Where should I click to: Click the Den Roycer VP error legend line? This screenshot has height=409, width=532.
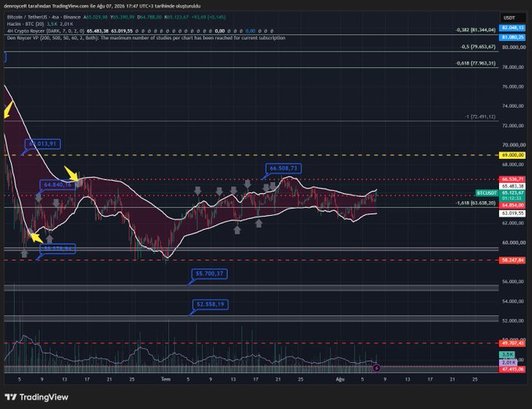pyautogui.click(x=146, y=38)
